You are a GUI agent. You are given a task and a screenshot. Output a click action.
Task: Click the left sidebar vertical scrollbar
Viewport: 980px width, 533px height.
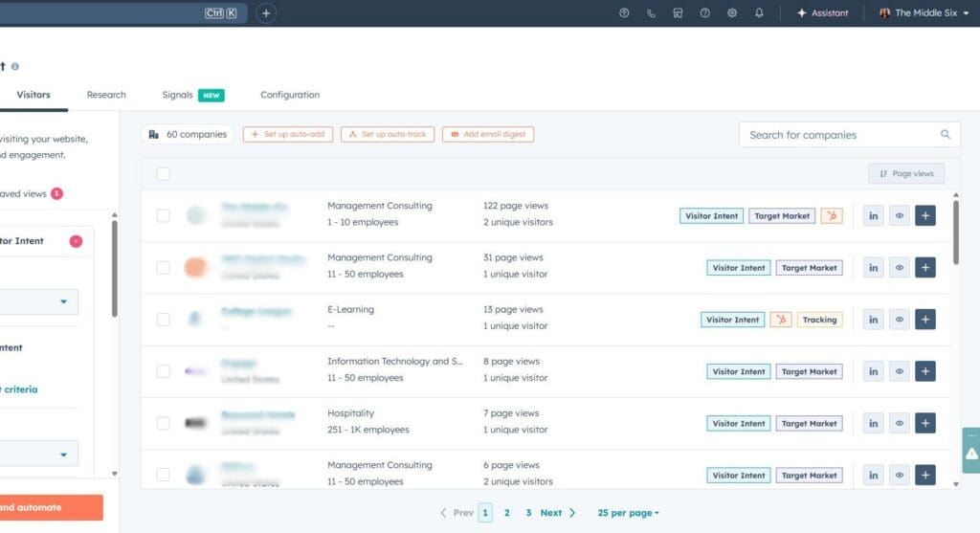click(115, 269)
